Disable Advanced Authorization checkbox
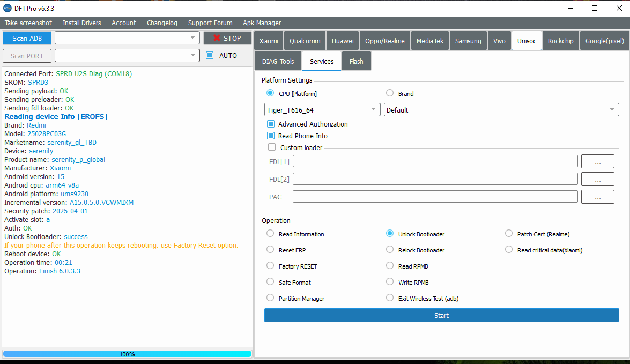 click(271, 124)
